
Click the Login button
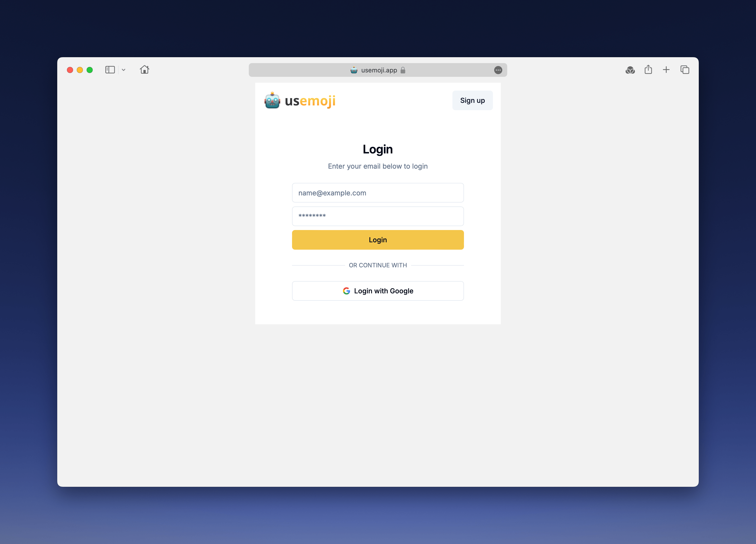click(x=378, y=239)
